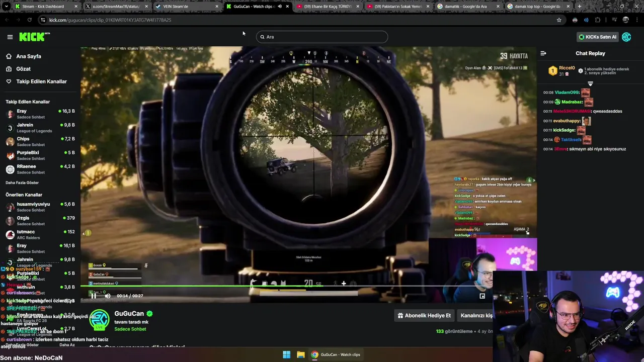
Task: Click Chat Replay header title
Action: pos(590,53)
